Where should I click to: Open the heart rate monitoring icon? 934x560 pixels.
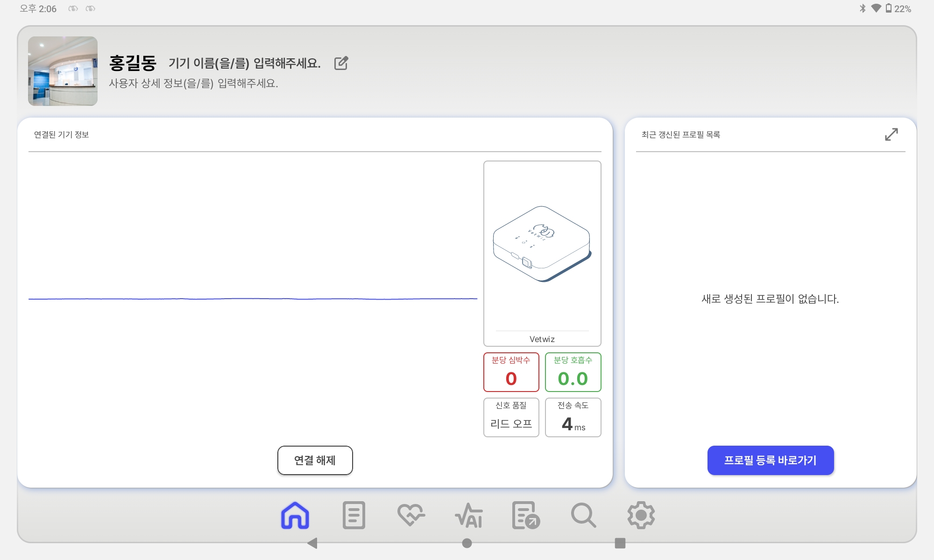coord(411,515)
